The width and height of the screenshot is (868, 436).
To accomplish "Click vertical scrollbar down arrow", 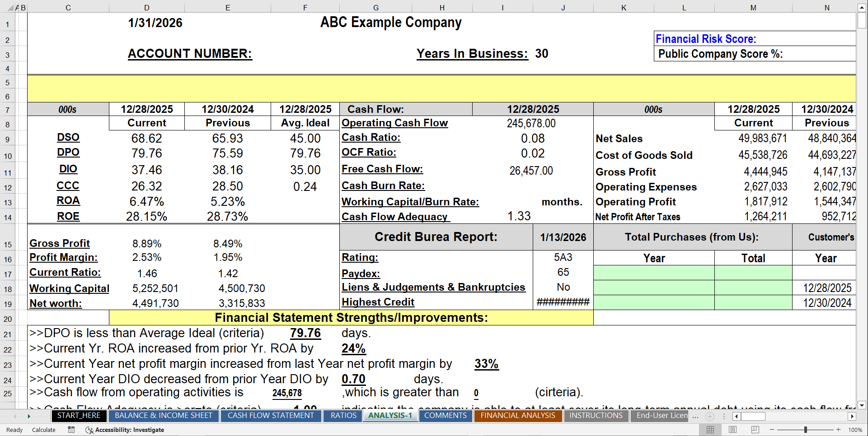I will (862, 405).
